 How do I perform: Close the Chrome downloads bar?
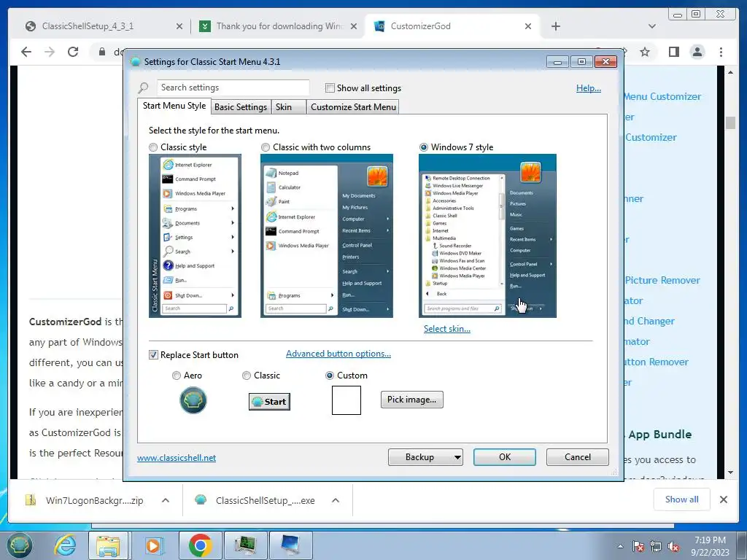723,499
